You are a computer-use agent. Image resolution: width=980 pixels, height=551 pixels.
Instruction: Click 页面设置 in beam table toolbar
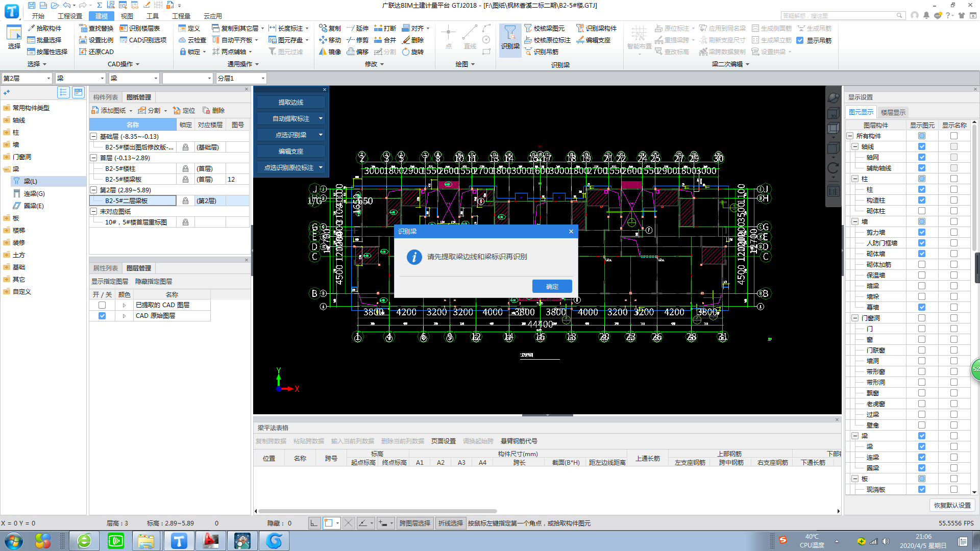click(x=444, y=441)
